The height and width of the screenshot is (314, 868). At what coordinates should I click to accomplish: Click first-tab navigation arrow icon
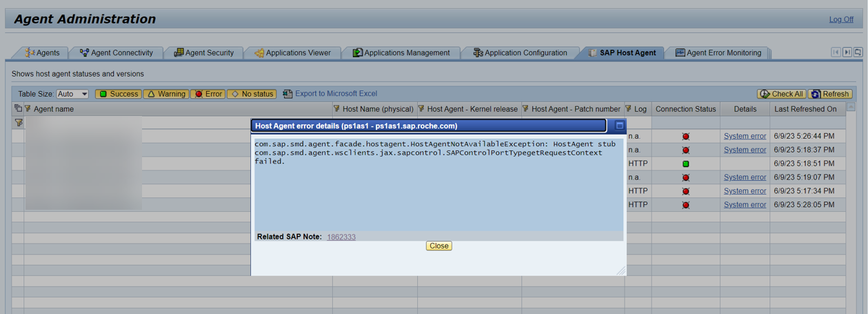coord(836,52)
